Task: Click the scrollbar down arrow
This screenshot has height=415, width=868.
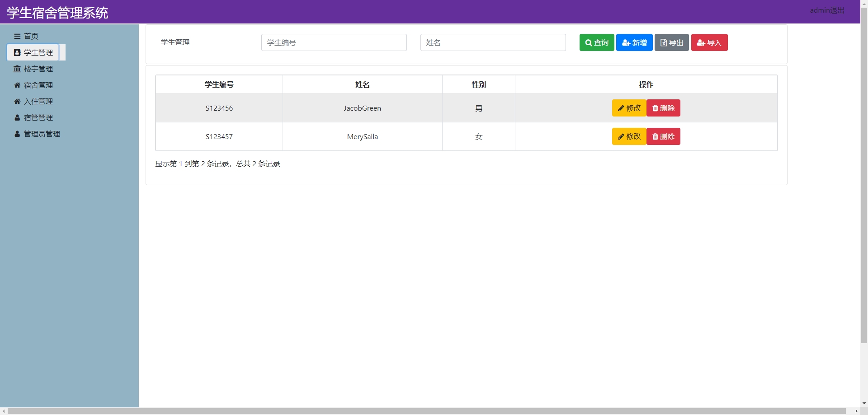Action: (864, 403)
